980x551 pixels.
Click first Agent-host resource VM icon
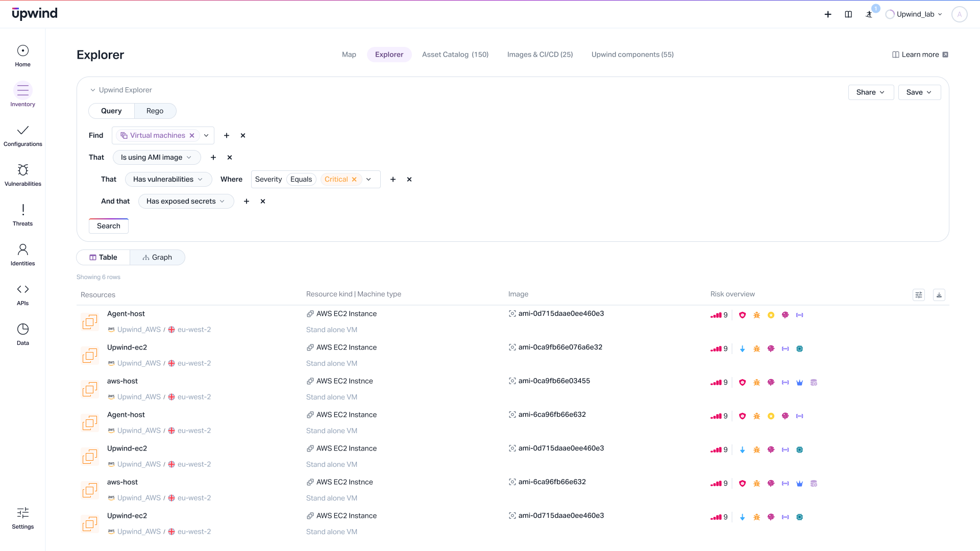click(x=90, y=322)
